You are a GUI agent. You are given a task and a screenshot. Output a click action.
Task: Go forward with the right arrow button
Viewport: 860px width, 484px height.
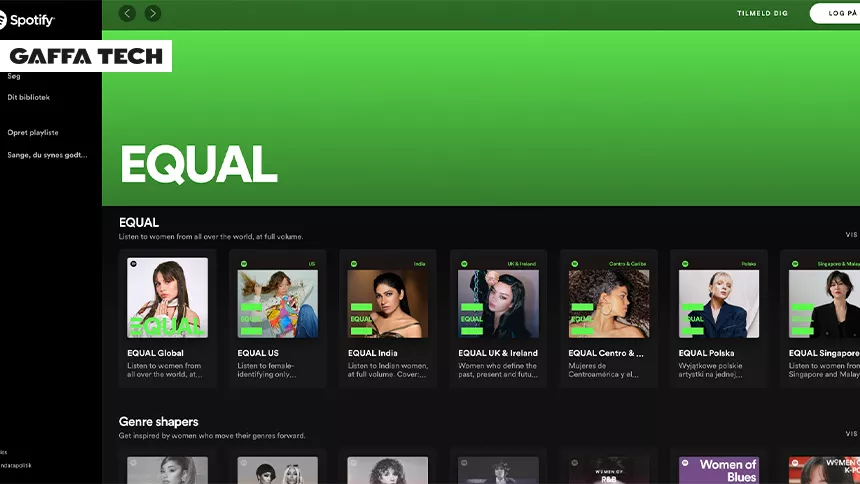tap(153, 13)
